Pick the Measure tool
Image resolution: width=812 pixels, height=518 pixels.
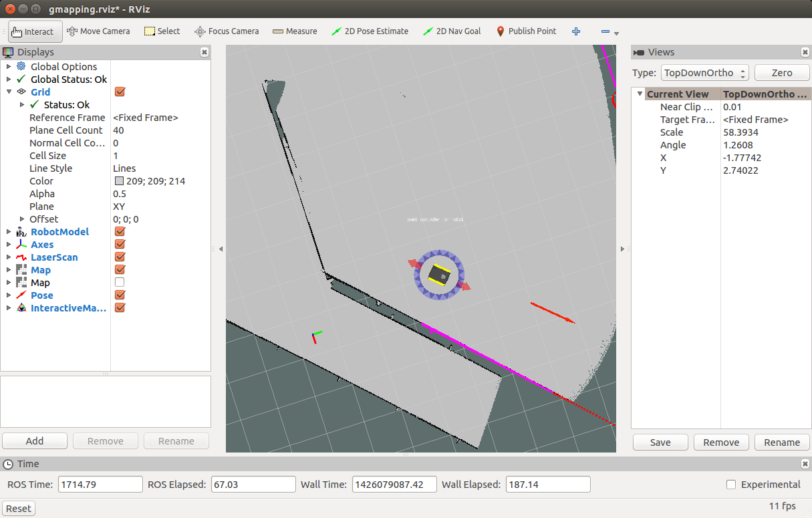pos(295,31)
